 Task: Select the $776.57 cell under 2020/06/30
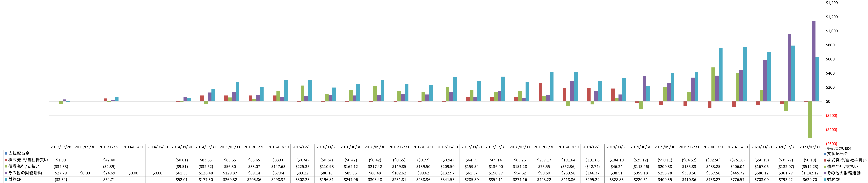(x=738, y=179)
